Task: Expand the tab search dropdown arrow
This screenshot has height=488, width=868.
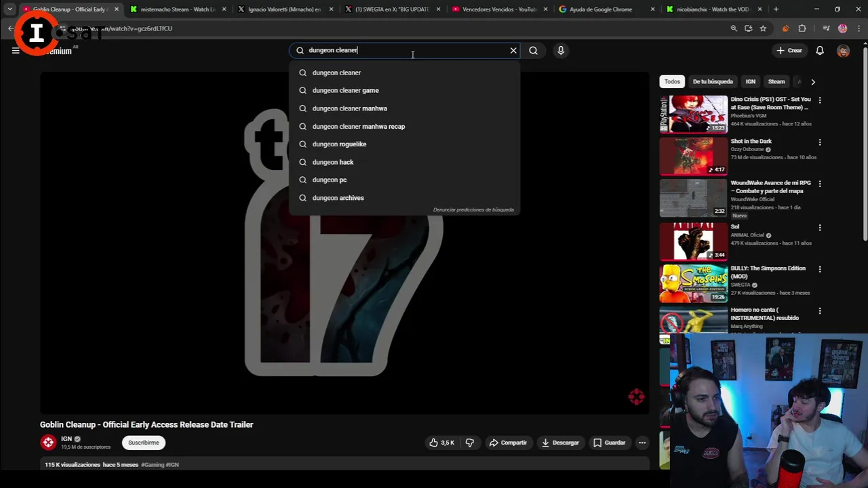Action: 9,9
